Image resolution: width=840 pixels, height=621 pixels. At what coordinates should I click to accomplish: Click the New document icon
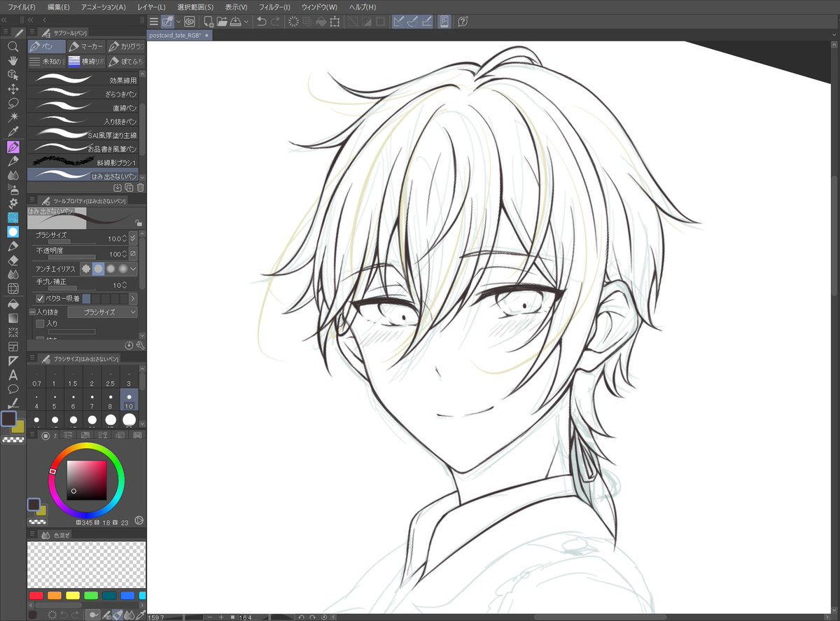(209, 22)
